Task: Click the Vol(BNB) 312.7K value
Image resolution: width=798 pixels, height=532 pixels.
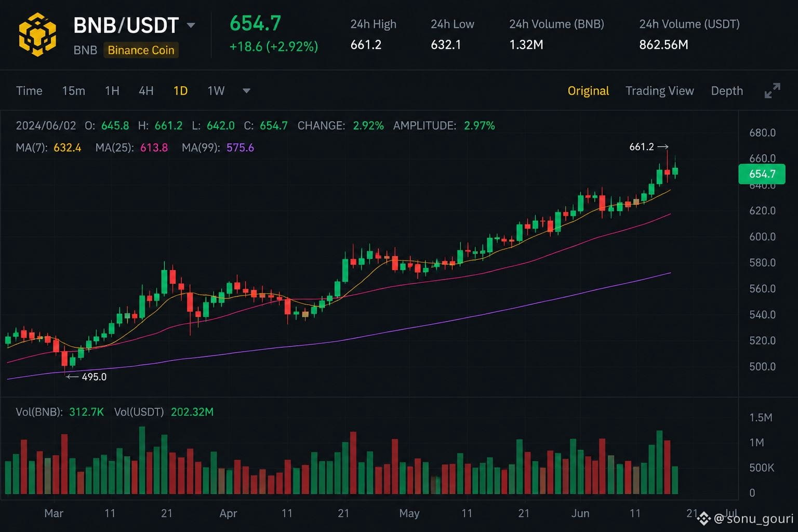Action: (86, 412)
